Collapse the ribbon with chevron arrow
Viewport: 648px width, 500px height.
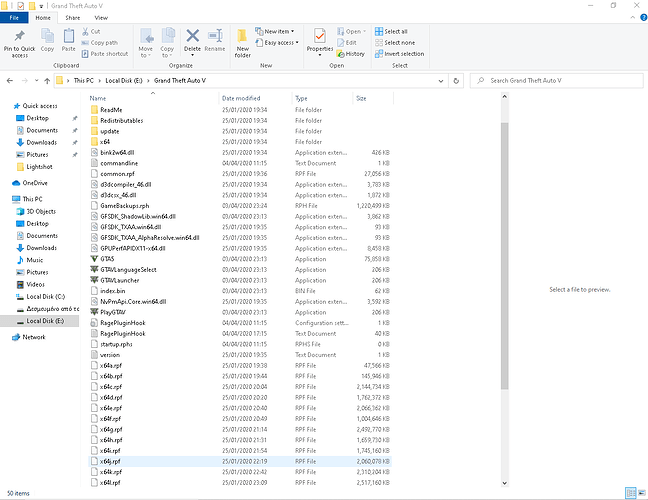632,17
